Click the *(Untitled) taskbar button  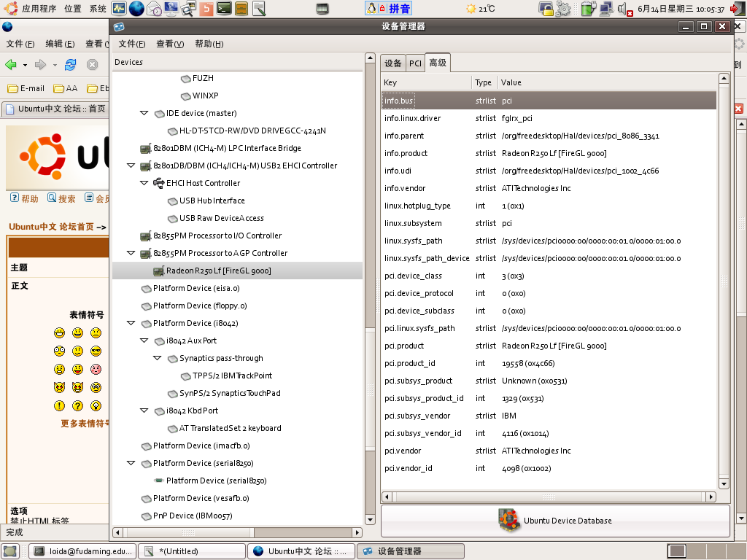coord(192,551)
